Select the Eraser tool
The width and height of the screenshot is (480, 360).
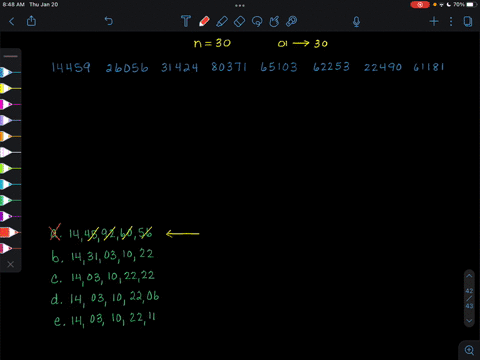click(x=239, y=21)
